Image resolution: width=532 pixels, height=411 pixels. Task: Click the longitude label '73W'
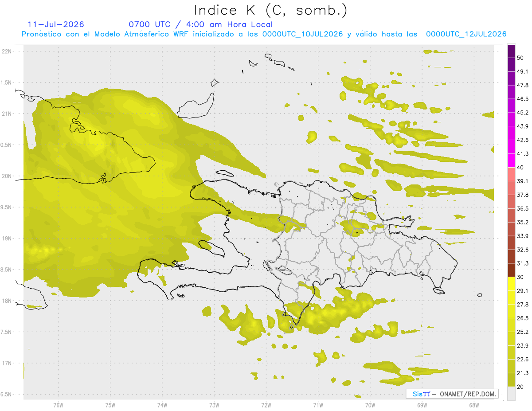(x=214, y=405)
